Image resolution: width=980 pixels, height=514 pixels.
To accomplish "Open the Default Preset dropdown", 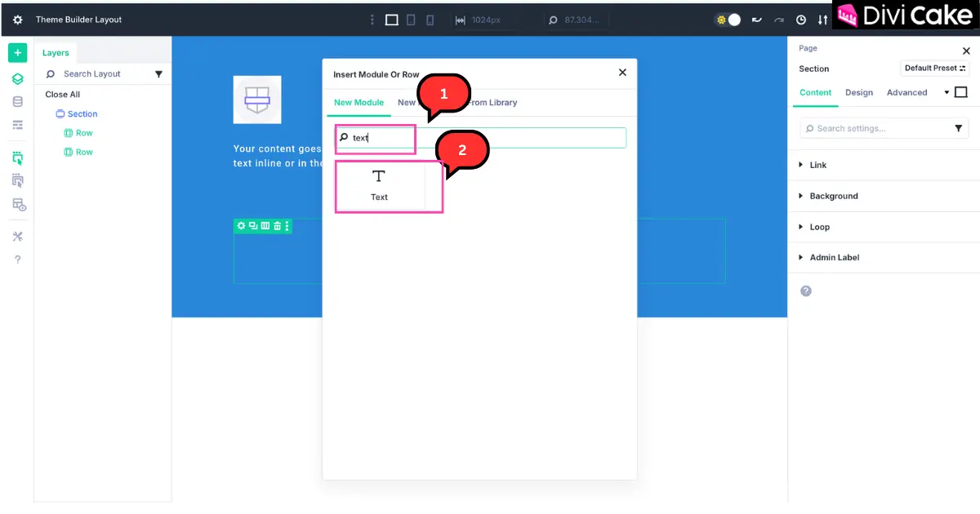I will pyautogui.click(x=935, y=69).
